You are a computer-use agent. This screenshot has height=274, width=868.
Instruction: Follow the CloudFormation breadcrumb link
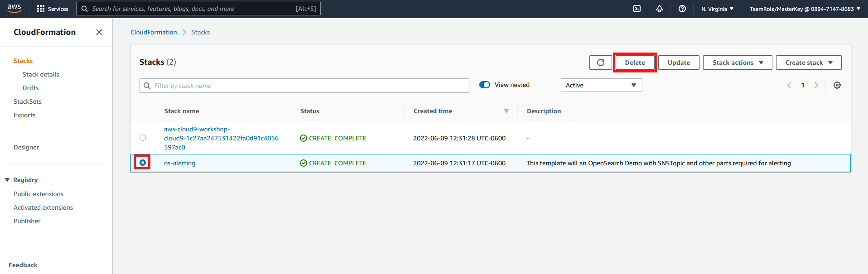(x=154, y=32)
